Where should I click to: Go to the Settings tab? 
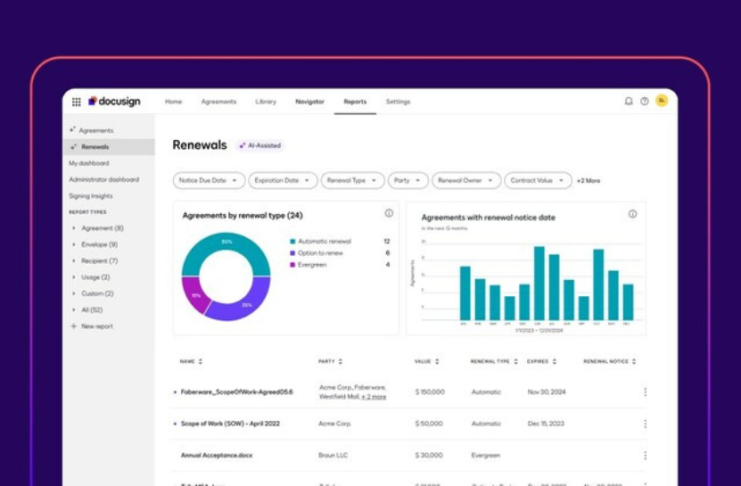[398, 102]
